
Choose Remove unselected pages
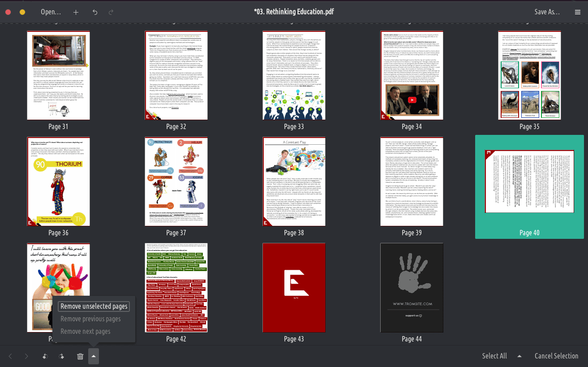tap(94, 307)
